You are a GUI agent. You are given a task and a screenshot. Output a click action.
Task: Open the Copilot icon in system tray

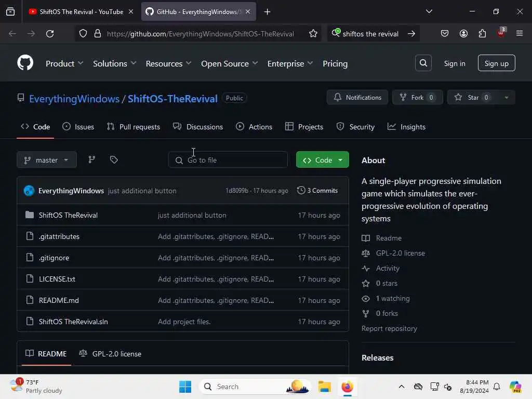tap(515, 387)
